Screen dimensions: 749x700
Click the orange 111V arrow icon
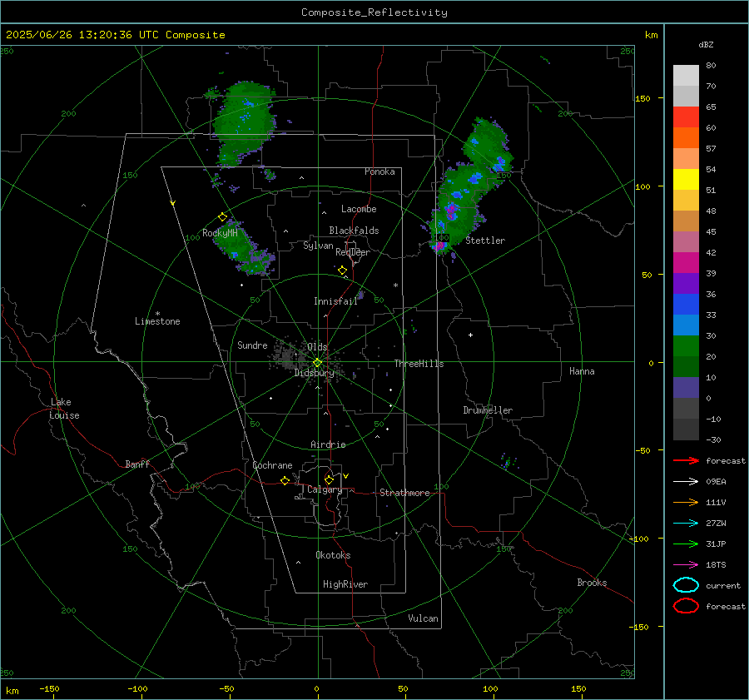point(686,502)
